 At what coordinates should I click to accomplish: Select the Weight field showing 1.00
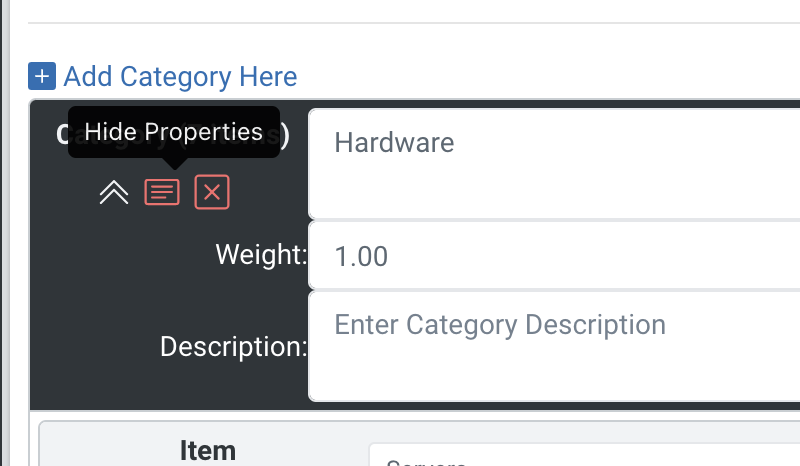(x=554, y=256)
